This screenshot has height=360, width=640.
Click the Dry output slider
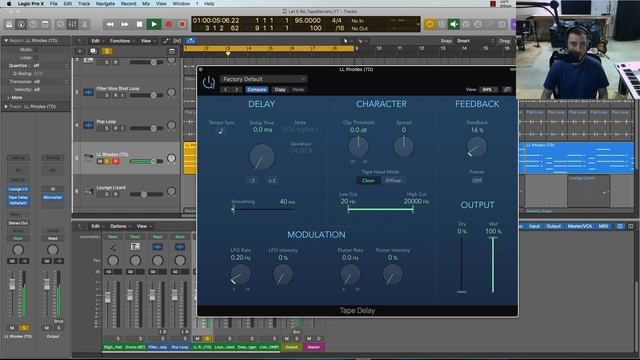point(462,264)
